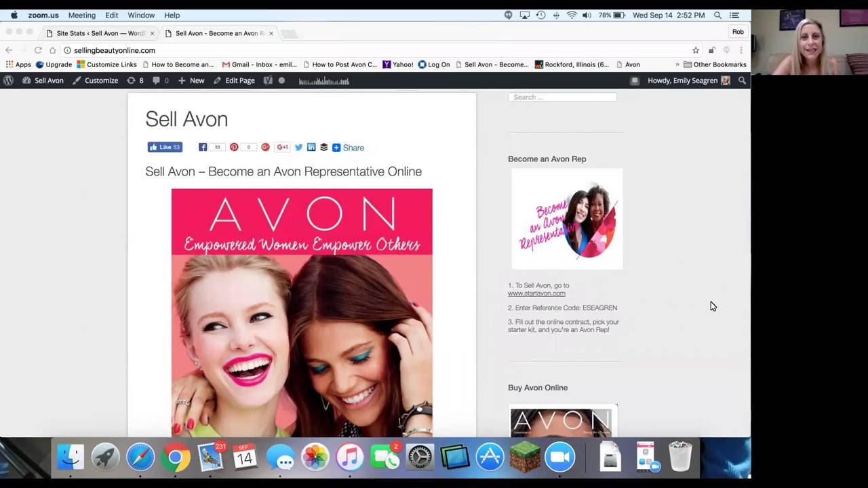Click the notifications icon in admin bar
This screenshot has width=868, height=488.
(635, 81)
